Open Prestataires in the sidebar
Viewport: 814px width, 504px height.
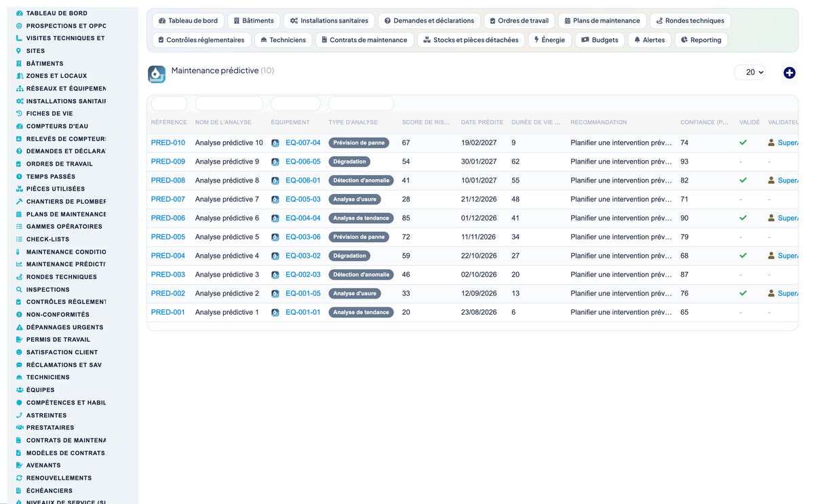pos(50,427)
